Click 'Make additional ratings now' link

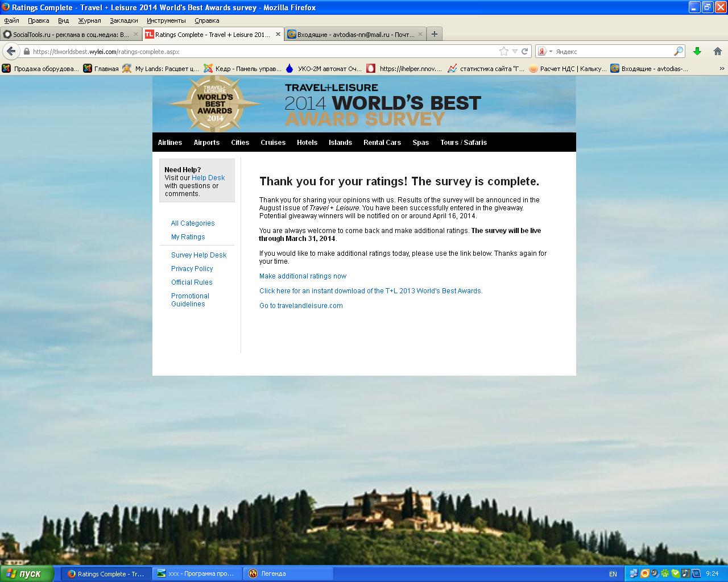pyautogui.click(x=303, y=276)
